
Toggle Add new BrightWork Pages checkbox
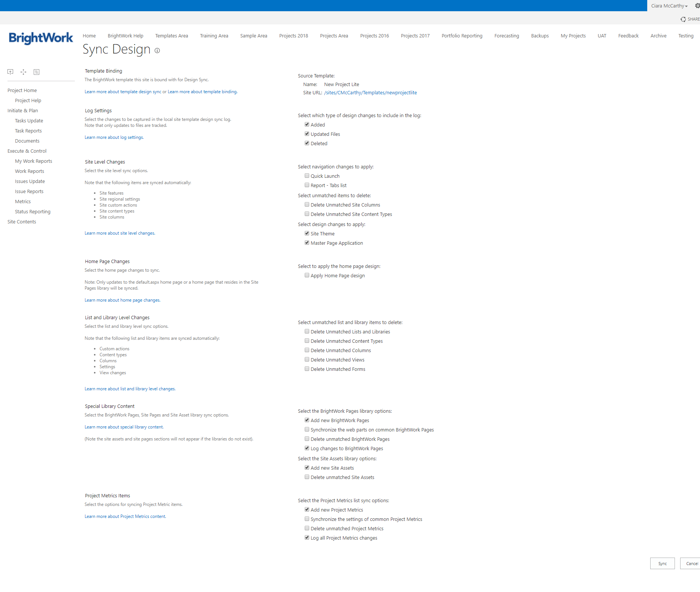[307, 420]
